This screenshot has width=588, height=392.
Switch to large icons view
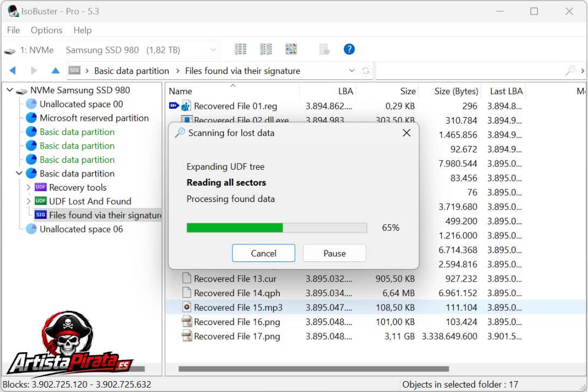pyautogui.click(x=291, y=49)
